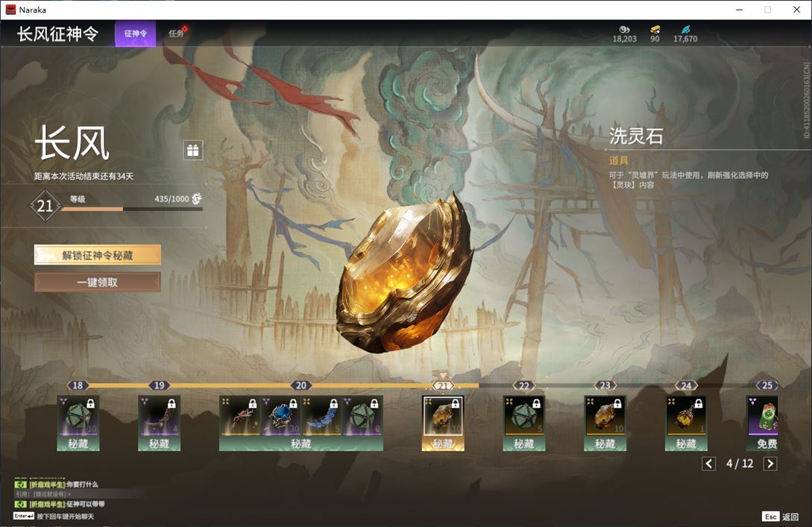Click the 距离本次活动结束还有34天 countdown text
812x527 pixels.
pos(84,176)
